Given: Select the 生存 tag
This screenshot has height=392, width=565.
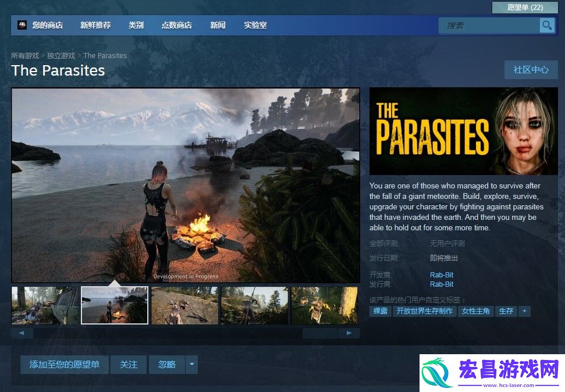Looking at the screenshot, I should tap(506, 311).
